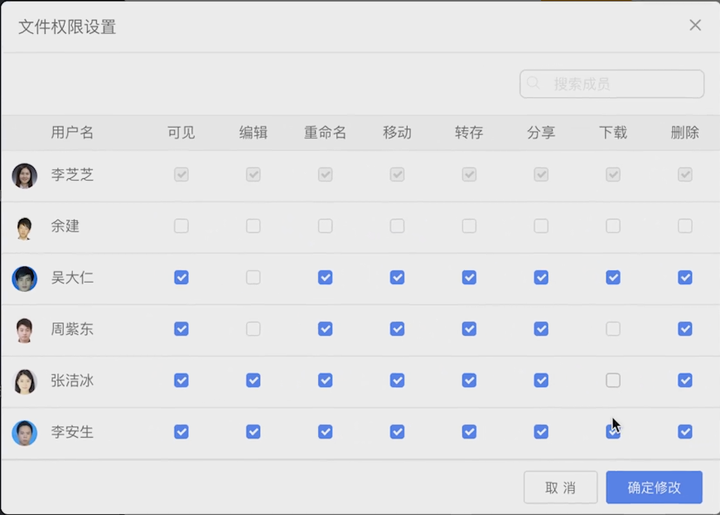Uncheck 下载 for 吴大仁

[x=613, y=277]
